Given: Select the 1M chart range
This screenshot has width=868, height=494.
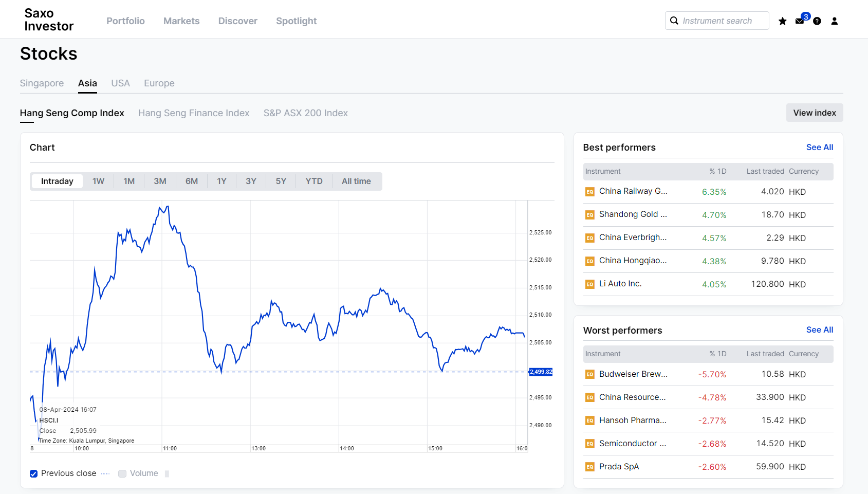Looking at the screenshot, I should click(129, 181).
